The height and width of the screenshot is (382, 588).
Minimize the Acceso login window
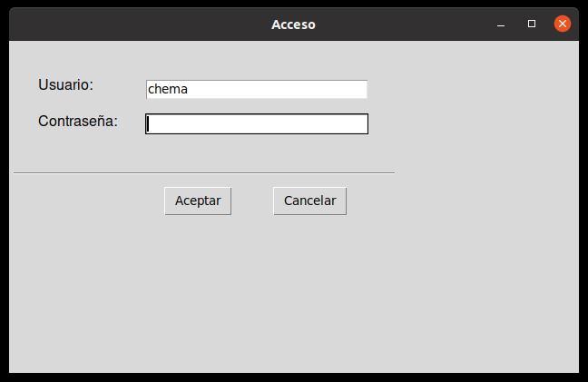501,24
